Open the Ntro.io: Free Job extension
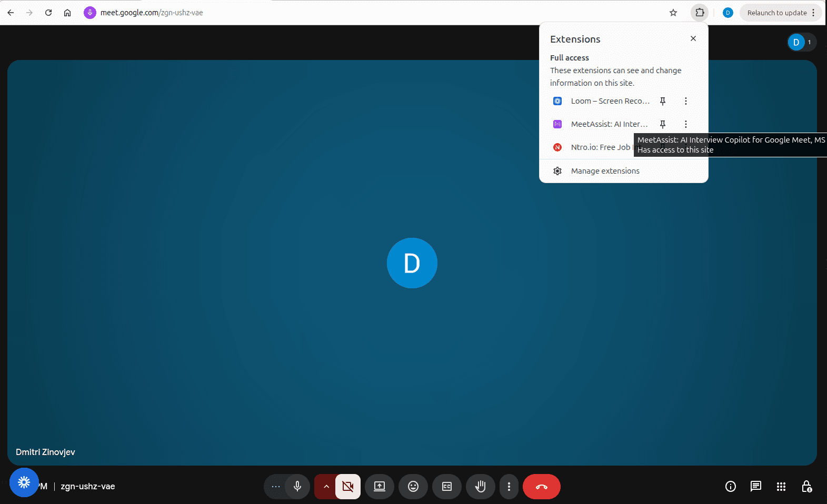The width and height of the screenshot is (827, 504). click(601, 147)
